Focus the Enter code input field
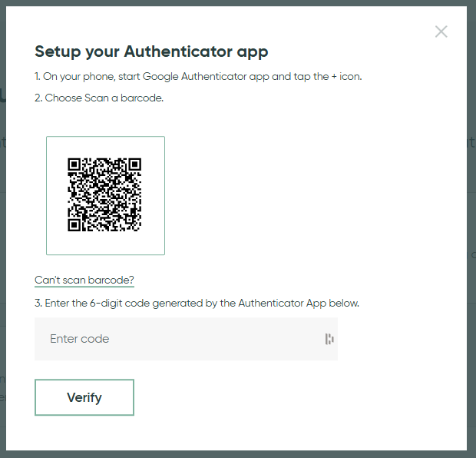 [x=184, y=339]
